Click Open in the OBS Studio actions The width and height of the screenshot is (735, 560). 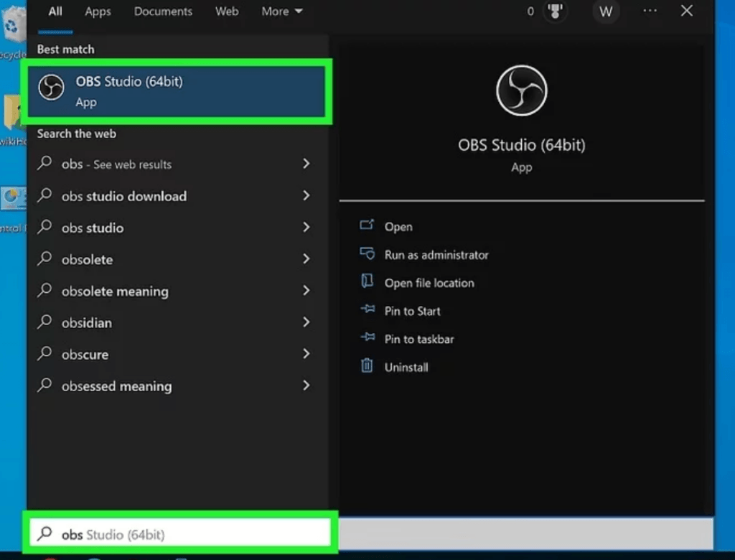[x=398, y=227]
